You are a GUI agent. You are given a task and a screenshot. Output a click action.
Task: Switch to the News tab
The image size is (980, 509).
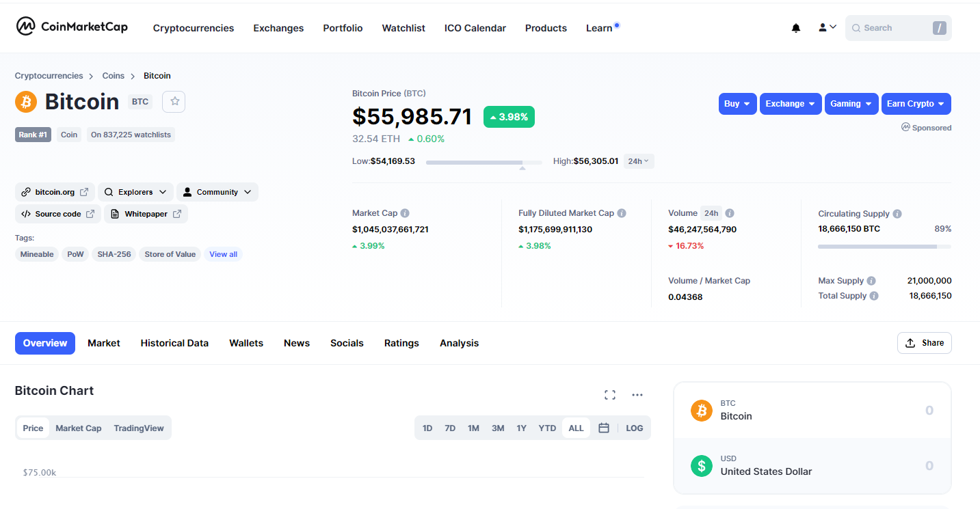[297, 343]
